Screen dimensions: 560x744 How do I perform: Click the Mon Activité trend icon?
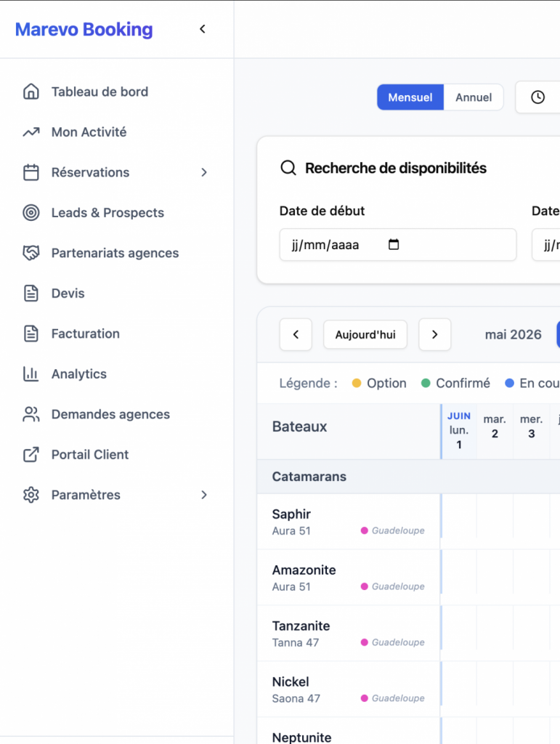(31, 132)
